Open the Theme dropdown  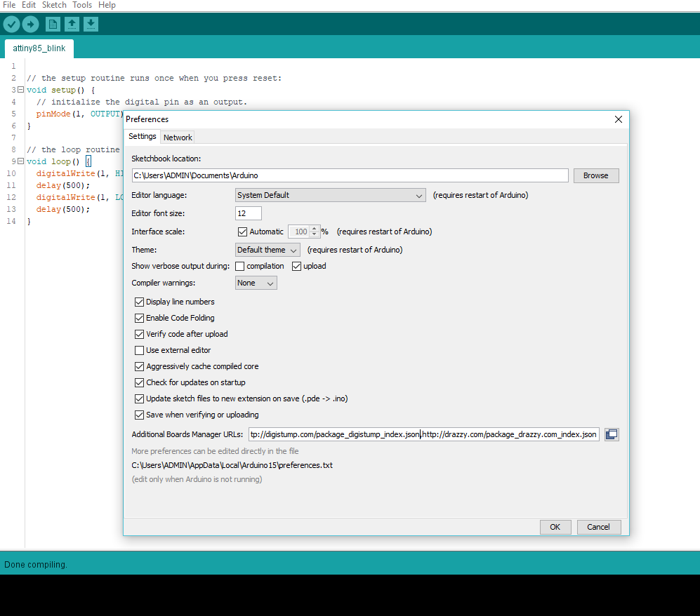tap(268, 250)
